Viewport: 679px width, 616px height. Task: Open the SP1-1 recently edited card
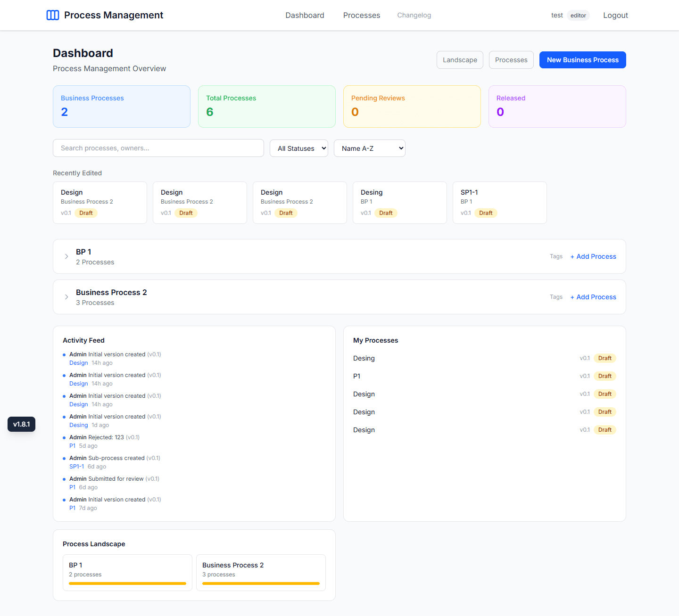499,202
